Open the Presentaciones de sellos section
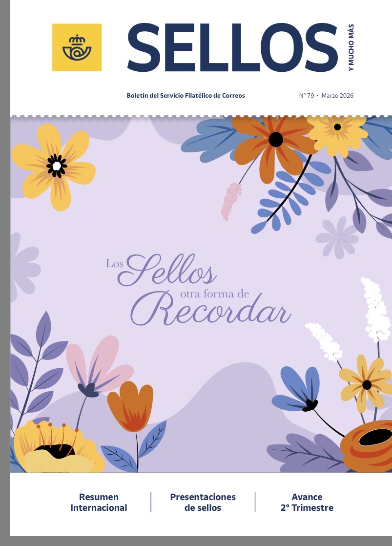Image resolution: width=392 pixels, height=546 pixels. (203, 502)
